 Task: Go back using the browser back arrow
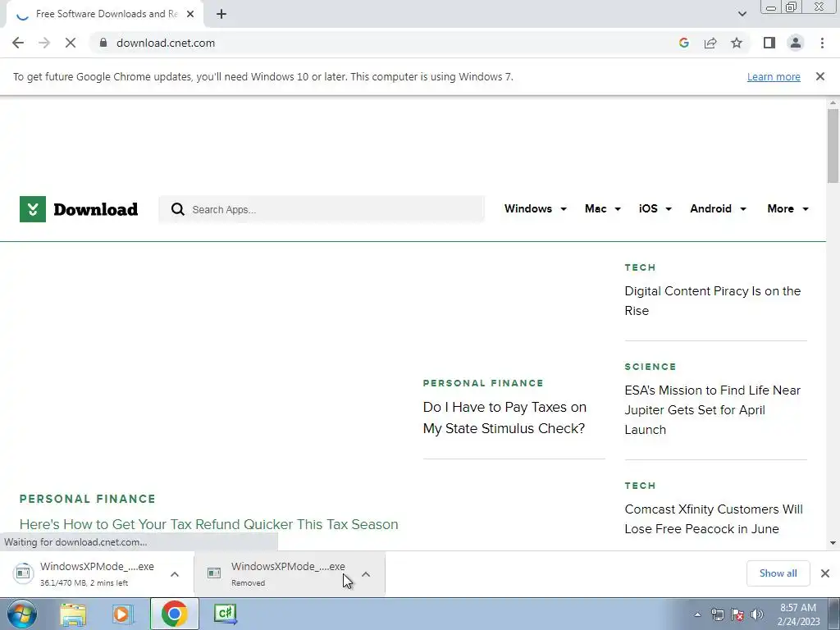18,43
